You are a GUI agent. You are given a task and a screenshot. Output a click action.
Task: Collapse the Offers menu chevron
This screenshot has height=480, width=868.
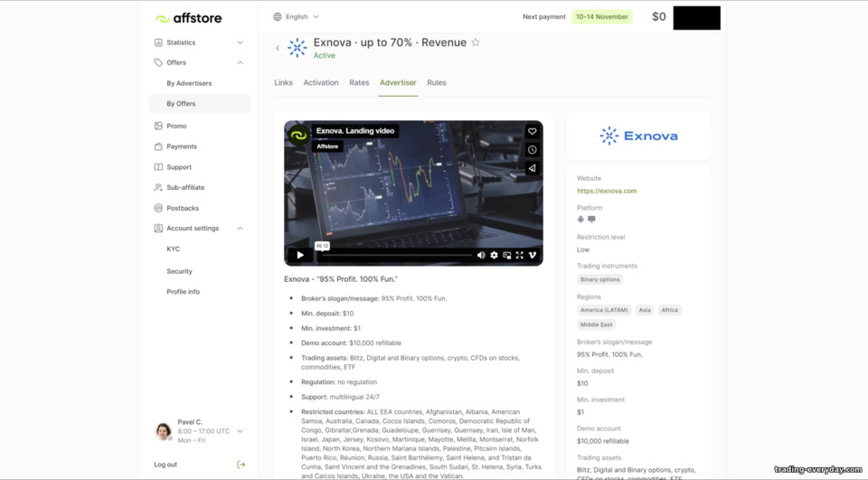pyautogui.click(x=241, y=62)
